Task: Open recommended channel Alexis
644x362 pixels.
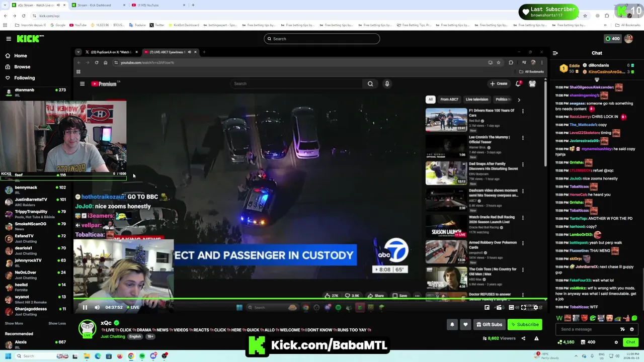Action: point(35,344)
